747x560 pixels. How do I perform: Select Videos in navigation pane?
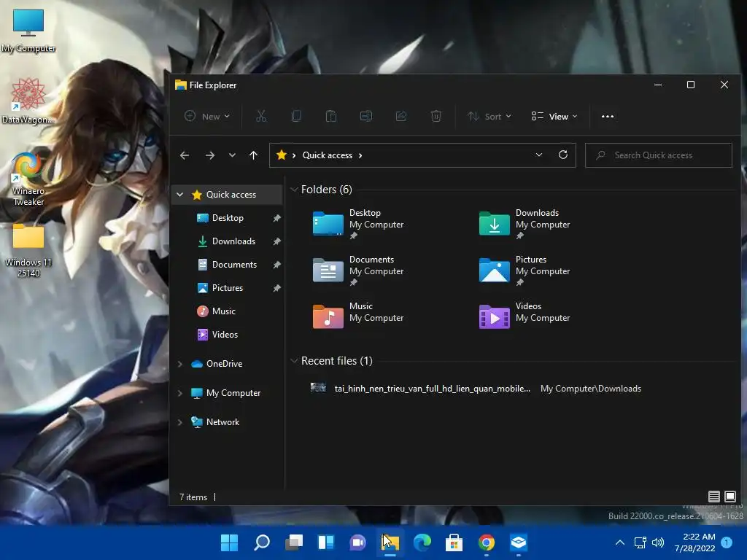[225, 335]
